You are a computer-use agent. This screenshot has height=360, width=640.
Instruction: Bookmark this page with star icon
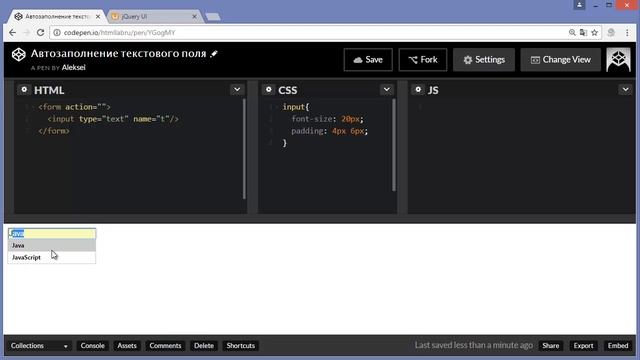595,32
